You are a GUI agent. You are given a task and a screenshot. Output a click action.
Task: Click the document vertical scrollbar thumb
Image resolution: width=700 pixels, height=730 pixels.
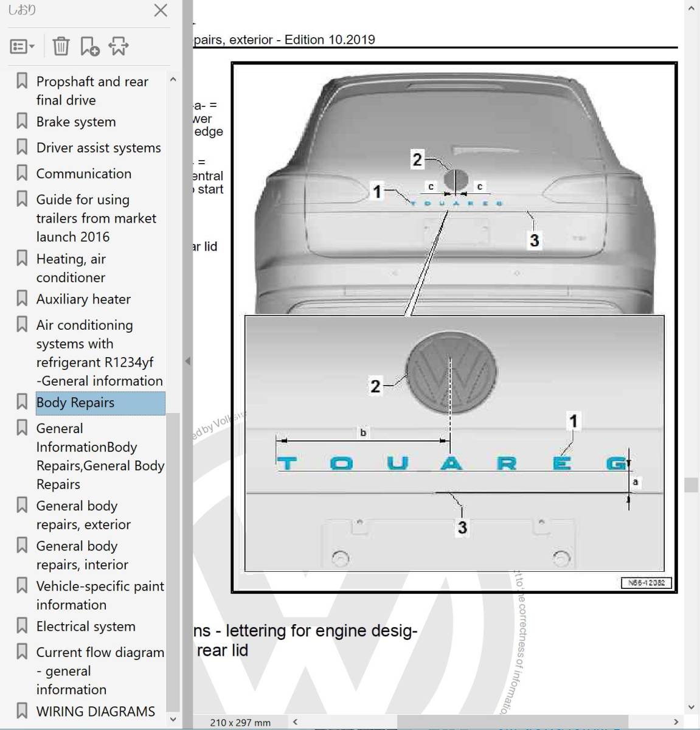691,485
